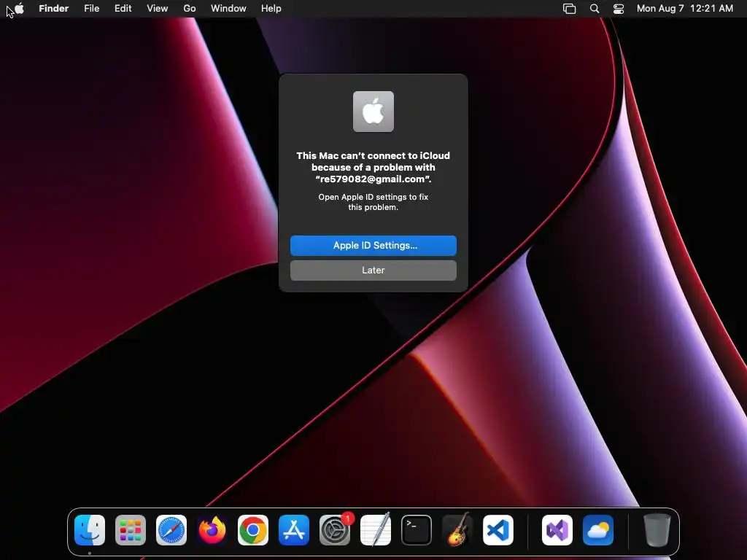The image size is (747, 560).
Task: Open Google Chrome in the Dock
Action: (253, 530)
